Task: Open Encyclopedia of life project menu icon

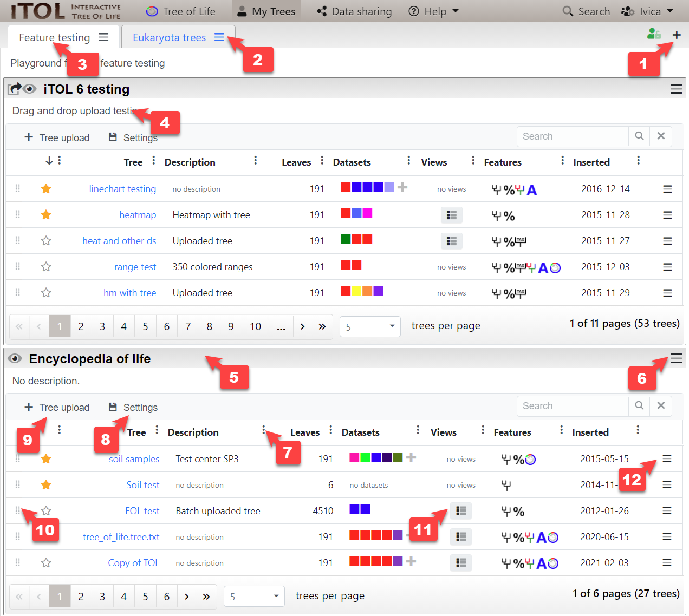Action: [676, 358]
